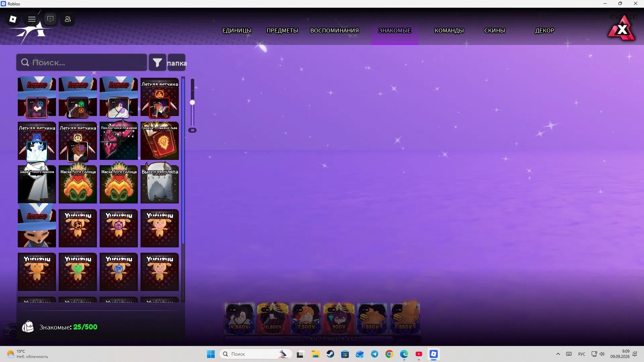Close the inventory with the red X
Screen dimensions: 644x362
[x=622, y=29]
